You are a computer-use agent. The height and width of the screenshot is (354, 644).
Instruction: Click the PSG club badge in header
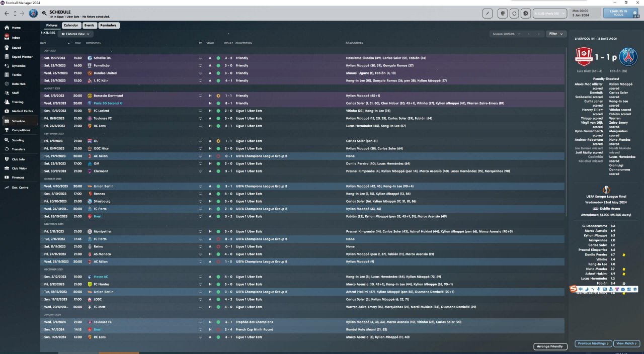point(33,13)
